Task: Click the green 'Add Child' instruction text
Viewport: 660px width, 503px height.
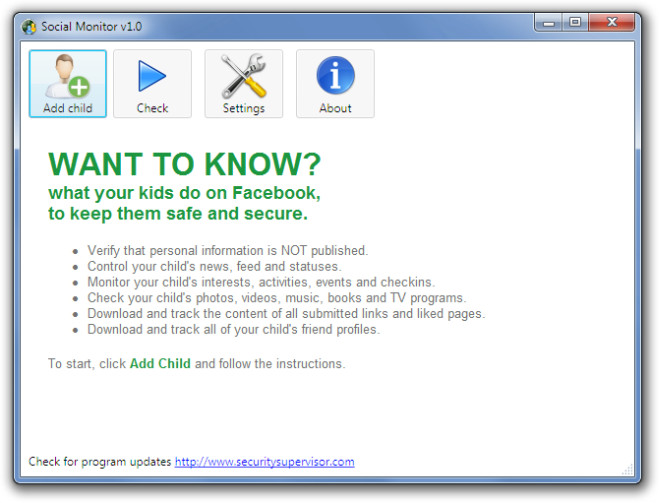Action: click(160, 363)
